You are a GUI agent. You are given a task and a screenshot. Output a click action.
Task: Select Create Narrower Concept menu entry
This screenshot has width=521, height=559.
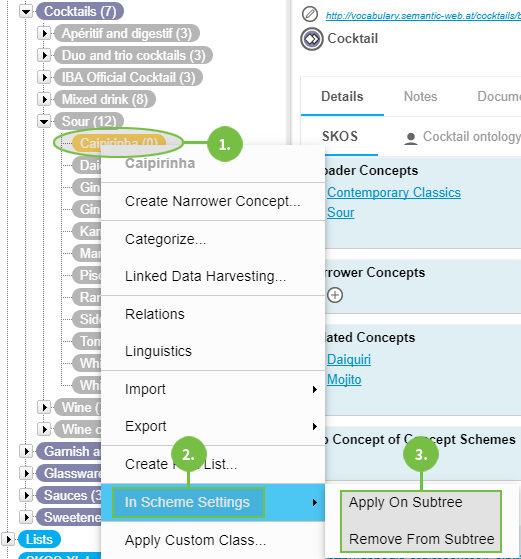pos(213,201)
